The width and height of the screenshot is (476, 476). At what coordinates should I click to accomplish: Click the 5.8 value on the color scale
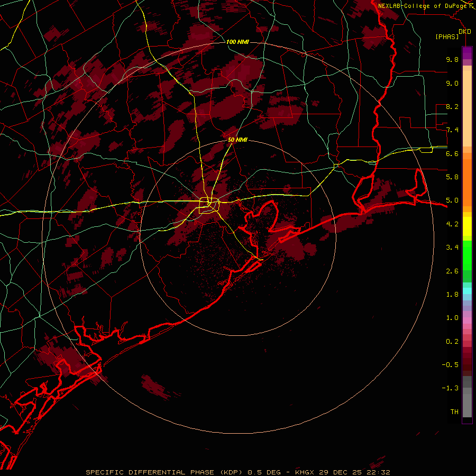click(452, 177)
